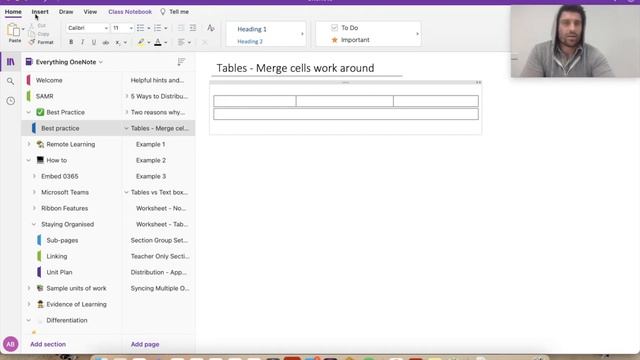The height and width of the screenshot is (360, 640).
Task: Apply the font color
Action: (158, 42)
